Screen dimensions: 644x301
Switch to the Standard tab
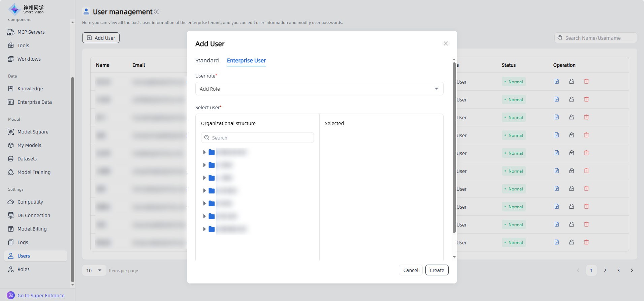(207, 61)
